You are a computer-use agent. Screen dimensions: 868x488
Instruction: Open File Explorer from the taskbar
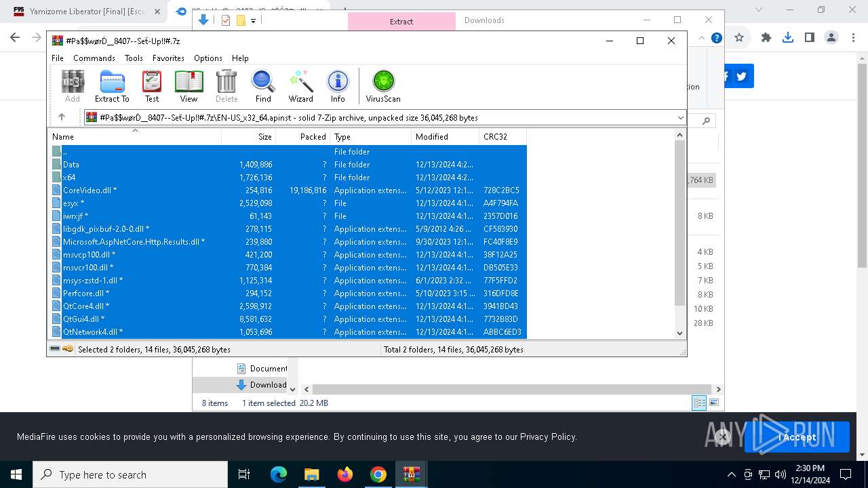pyautogui.click(x=312, y=474)
